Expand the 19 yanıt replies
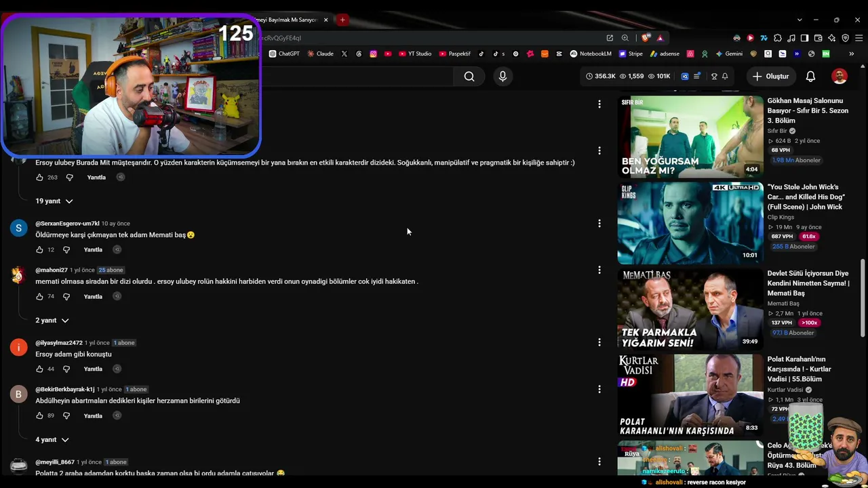This screenshot has height=488, width=868. pos(54,201)
